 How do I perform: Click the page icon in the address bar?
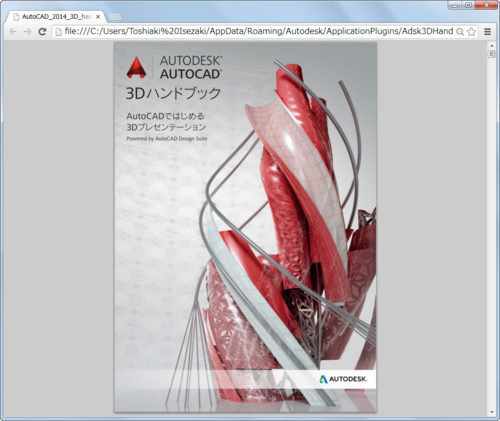coord(59,32)
